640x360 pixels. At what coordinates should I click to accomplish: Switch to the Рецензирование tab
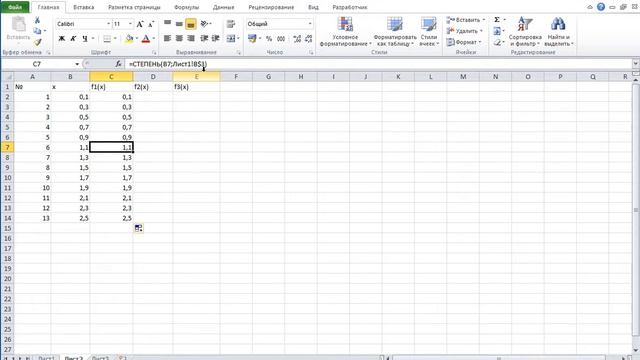[x=271, y=7]
